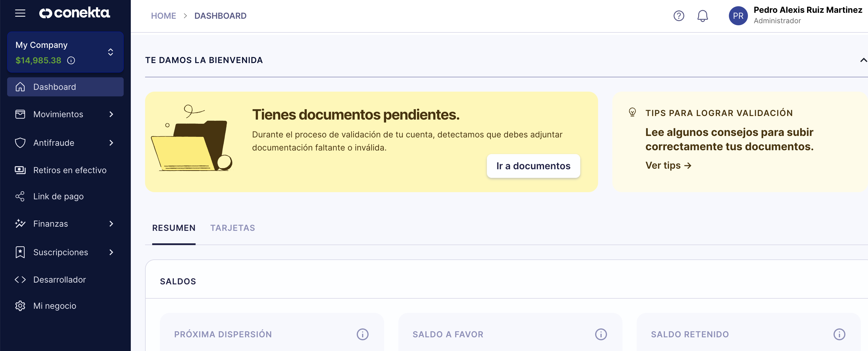Open Desarrollador menu item
The image size is (868, 351).
[65, 280]
